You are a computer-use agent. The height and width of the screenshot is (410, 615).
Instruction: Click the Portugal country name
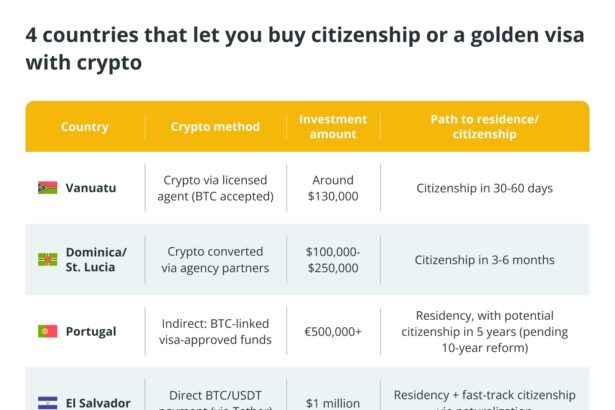[91, 331]
